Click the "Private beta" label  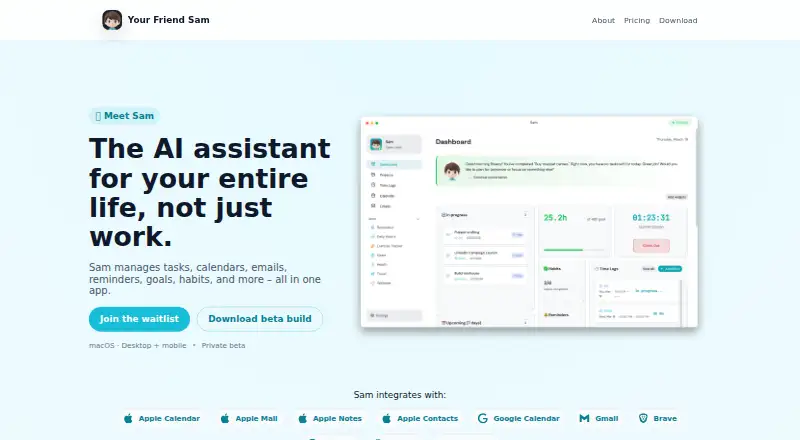pyautogui.click(x=223, y=346)
